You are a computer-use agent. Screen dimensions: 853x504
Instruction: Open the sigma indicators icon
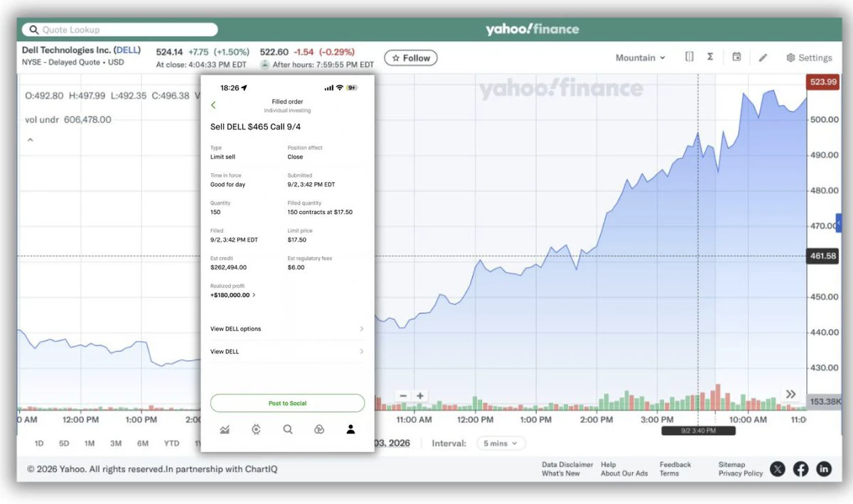710,57
